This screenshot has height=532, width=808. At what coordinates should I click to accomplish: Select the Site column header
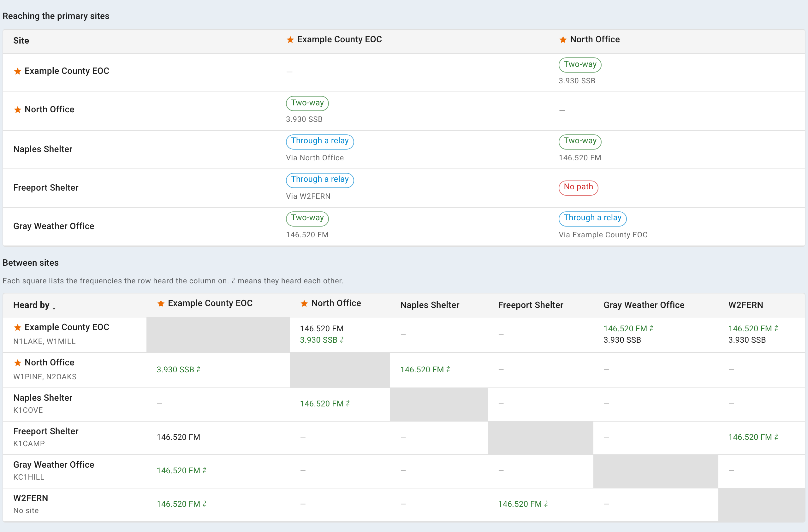(x=21, y=41)
